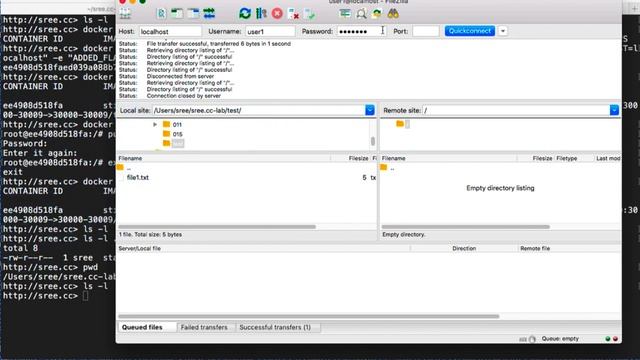Image resolution: width=640 pixels, height=360 pixels.
Task: Click the Password field
Action: [x=361, y=31]
